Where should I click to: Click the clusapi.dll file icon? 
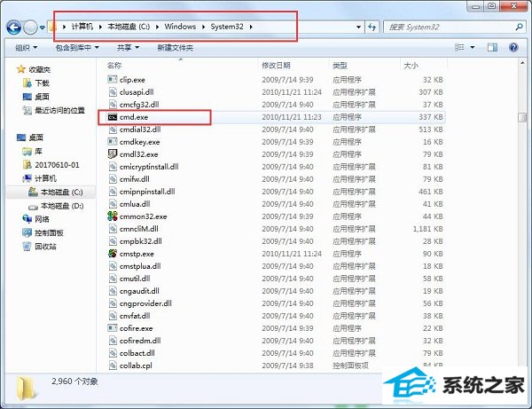coord(113,91)
